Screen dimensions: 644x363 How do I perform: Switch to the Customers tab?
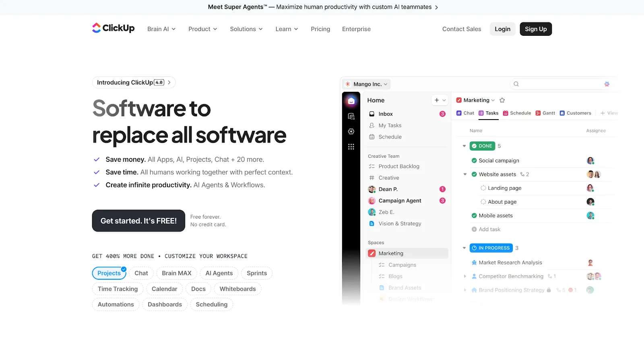pos(575,113)
